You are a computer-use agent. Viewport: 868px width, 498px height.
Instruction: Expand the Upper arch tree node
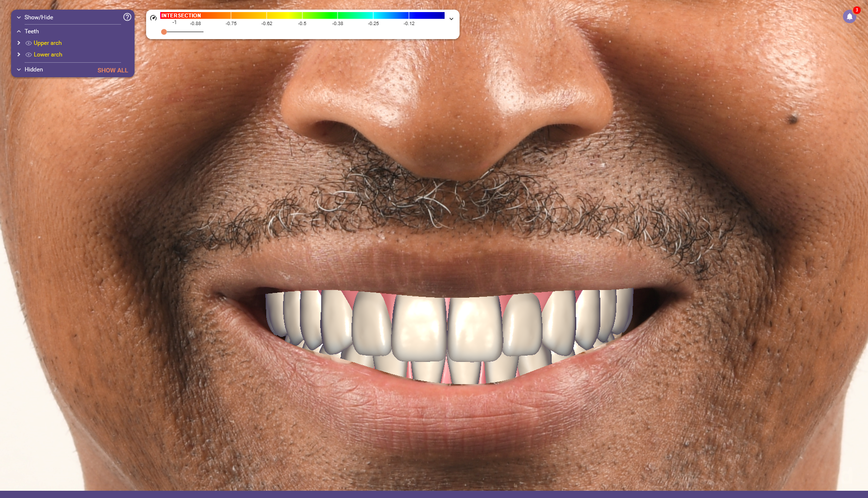click(19, 43)
